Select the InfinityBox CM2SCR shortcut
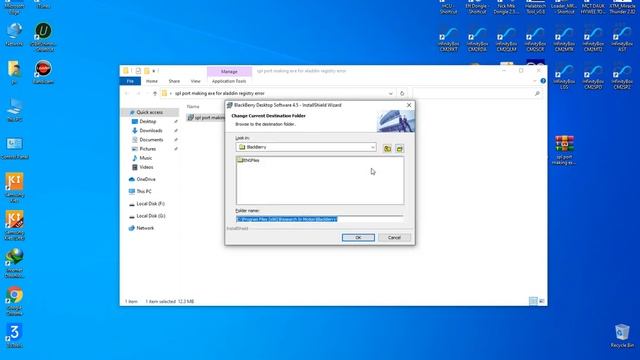 535,39
